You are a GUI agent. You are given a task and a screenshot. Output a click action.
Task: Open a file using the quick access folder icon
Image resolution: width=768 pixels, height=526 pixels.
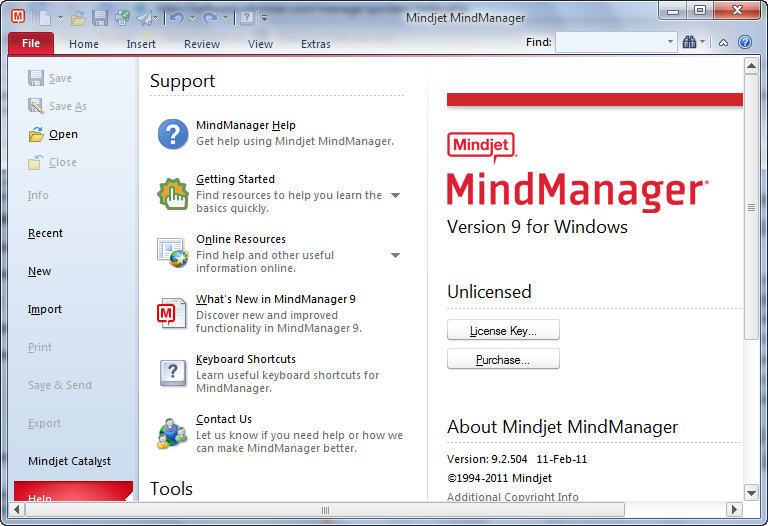[78, 19]
